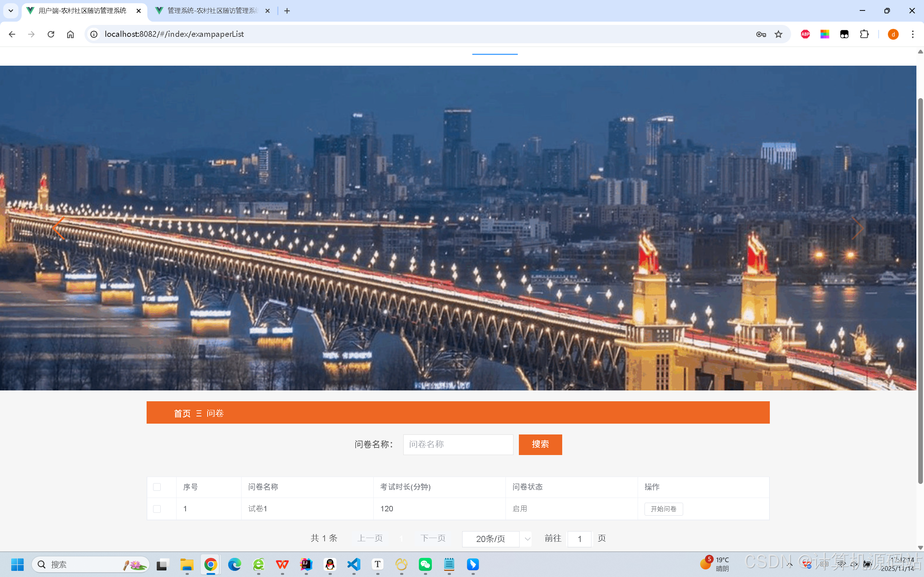
Task: Open the colorful grid extension icon
Action: click(825, 34)
